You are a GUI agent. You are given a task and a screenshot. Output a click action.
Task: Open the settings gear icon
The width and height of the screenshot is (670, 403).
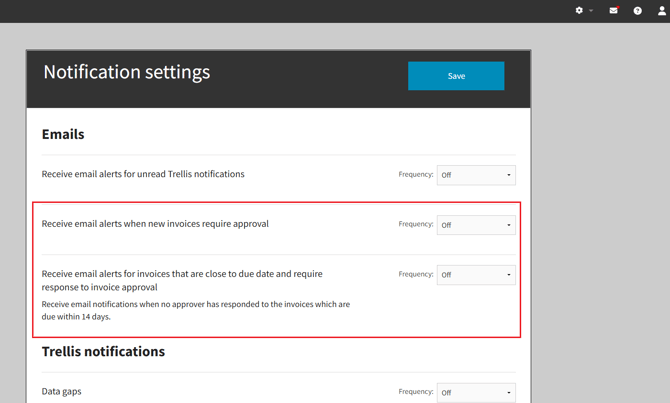pos(579,11)
